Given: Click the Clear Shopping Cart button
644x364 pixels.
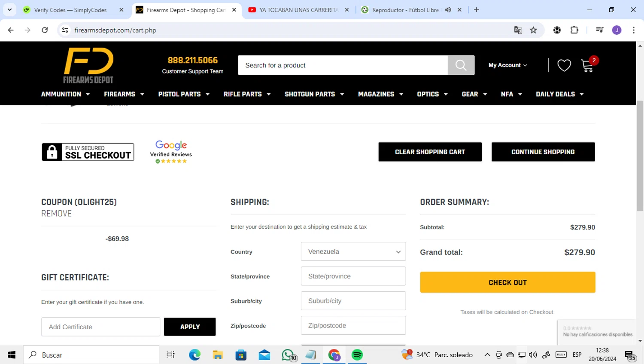Looking at the screenshot, I should 430,152.
